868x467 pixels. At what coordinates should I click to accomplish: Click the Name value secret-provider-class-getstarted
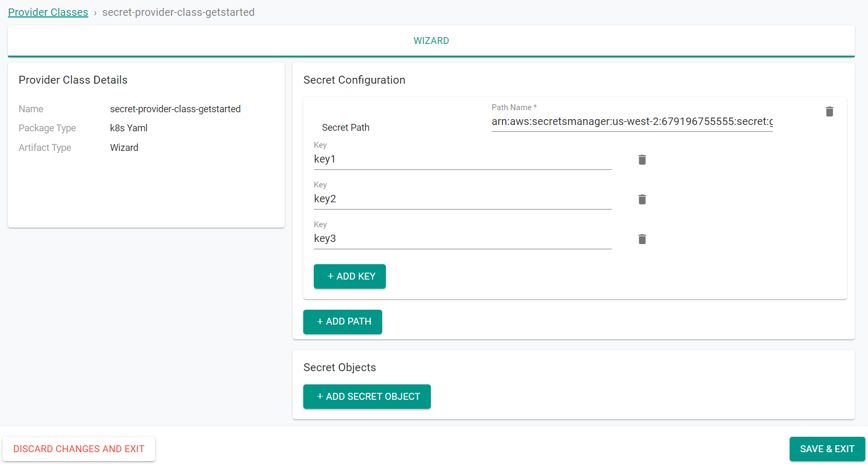pos(175,109)
